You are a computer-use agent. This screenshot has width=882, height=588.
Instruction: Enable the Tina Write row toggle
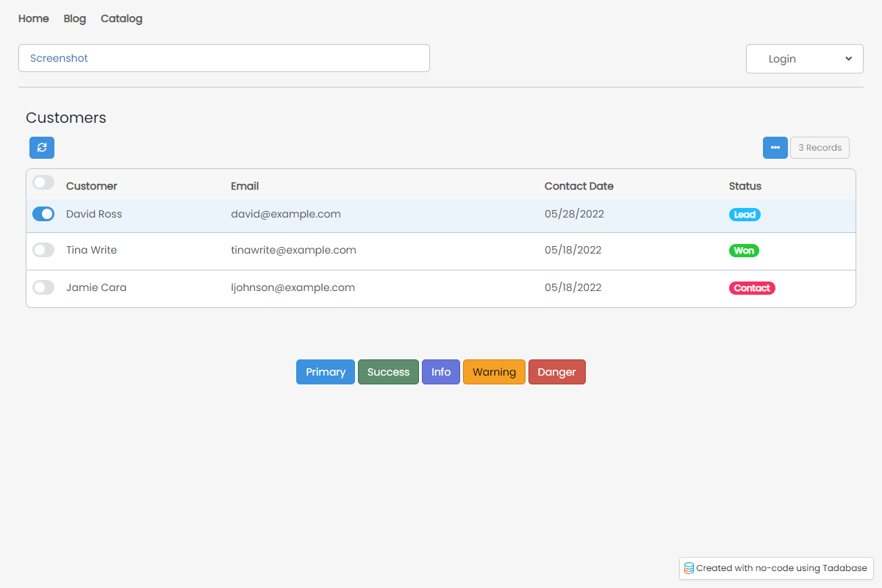pyautogui.click(x=43, y=250)
